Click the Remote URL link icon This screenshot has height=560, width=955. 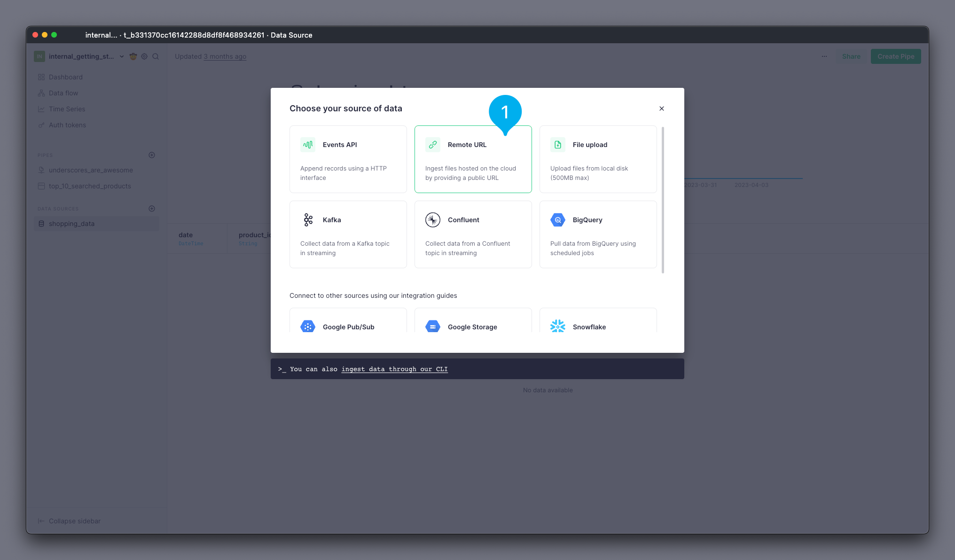pyautogui.click(x=433, y=145)
